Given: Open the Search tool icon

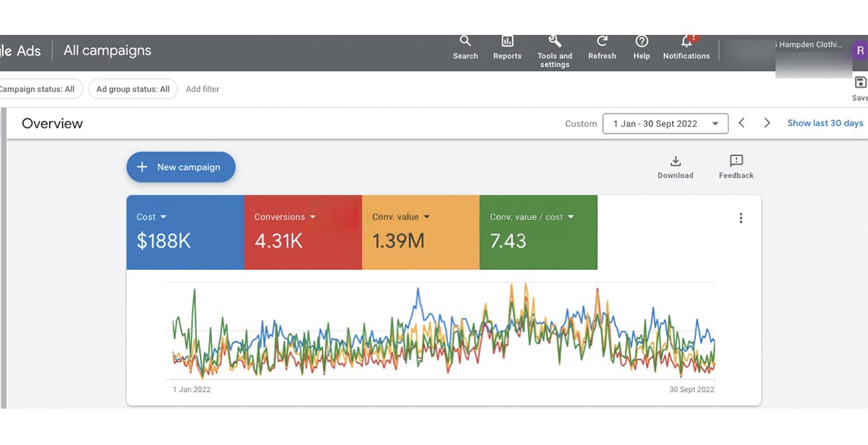Looking at the screenshot, I should point(465,42).
